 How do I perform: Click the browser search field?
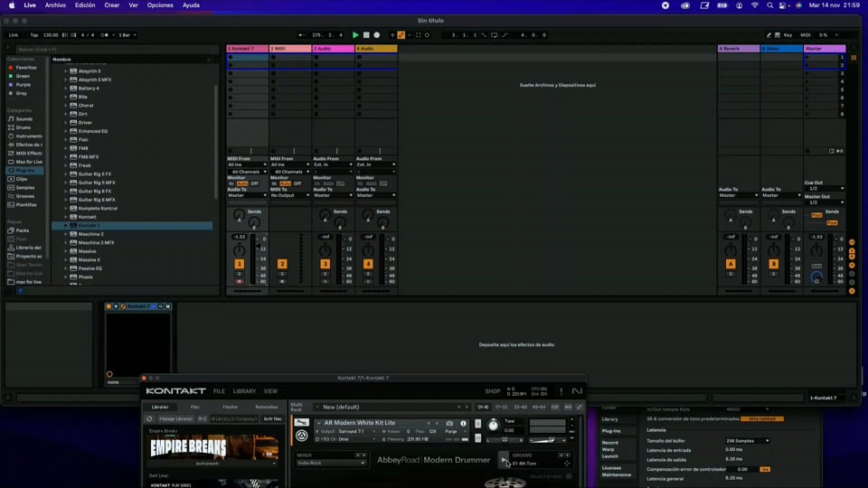[x=117, y=49]
